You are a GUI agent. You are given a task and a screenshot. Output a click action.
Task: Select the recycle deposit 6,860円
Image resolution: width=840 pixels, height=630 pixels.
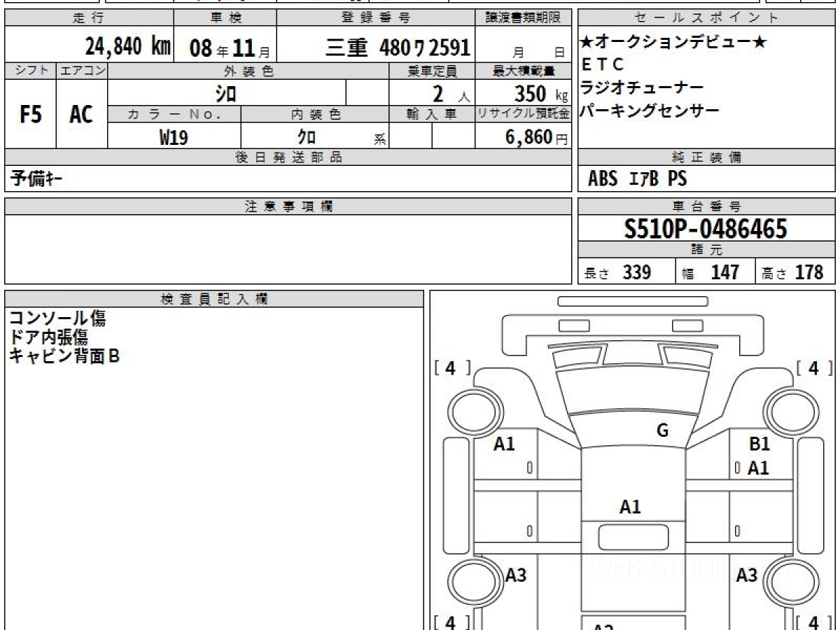(537, 137)
